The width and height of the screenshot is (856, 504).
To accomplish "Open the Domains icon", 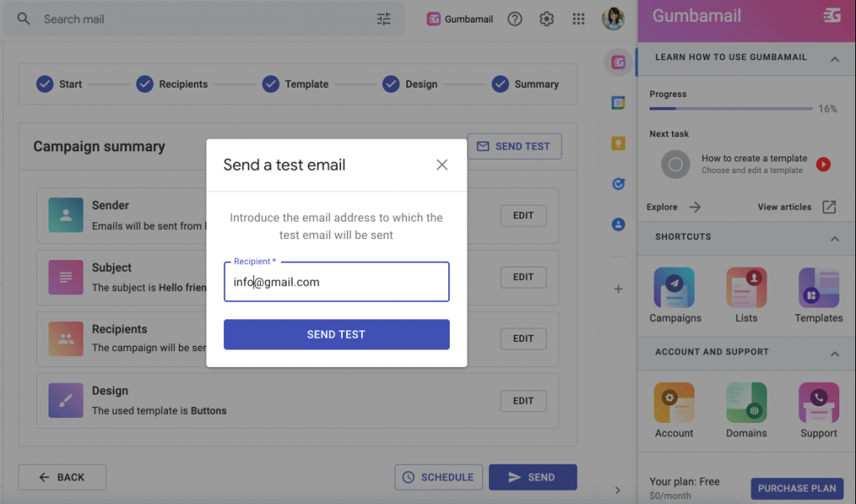I will (x=746, y=404).
